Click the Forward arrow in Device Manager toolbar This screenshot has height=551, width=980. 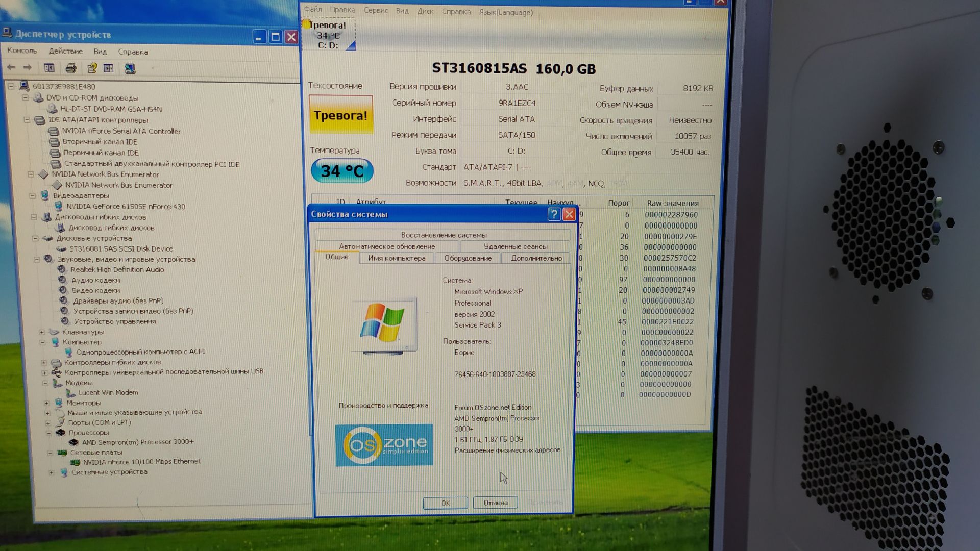click(28, 67)
